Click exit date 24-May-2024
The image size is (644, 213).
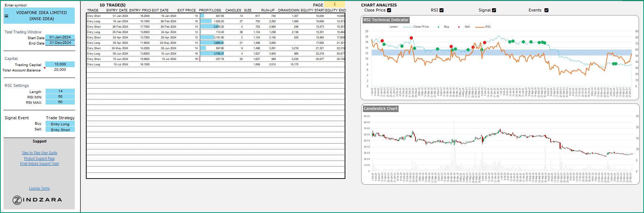168,43
